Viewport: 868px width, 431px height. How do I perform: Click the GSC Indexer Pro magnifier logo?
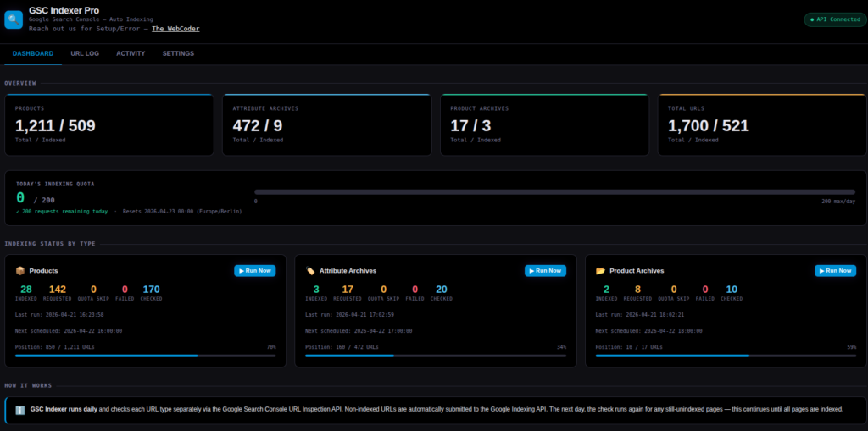coord(14,19)
